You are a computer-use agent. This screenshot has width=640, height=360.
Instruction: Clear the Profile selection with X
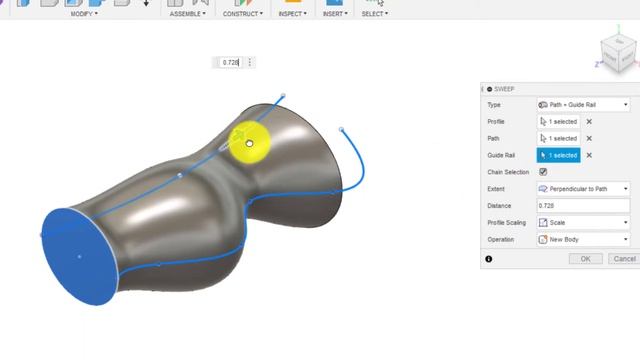[x=589, y=122]
